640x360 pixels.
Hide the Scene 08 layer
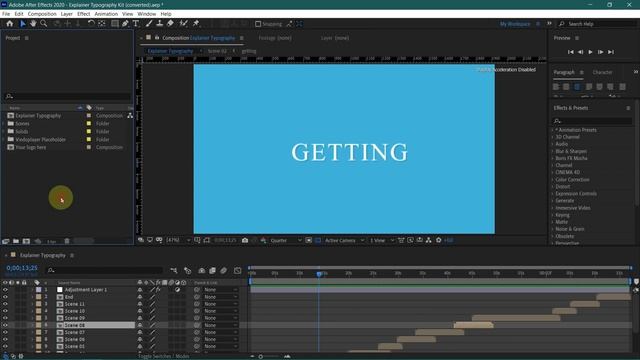tap(5, 325)
